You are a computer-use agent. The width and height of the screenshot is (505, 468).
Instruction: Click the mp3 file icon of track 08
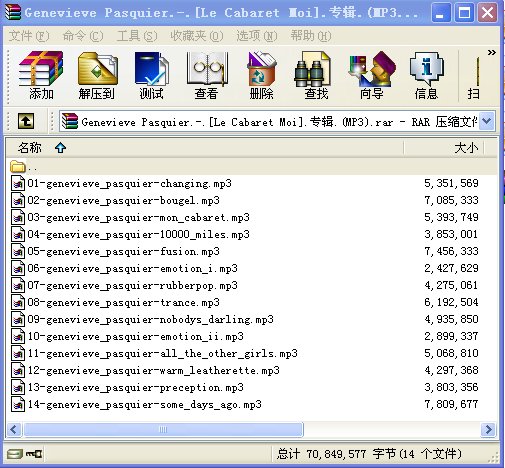coord(18,302)
